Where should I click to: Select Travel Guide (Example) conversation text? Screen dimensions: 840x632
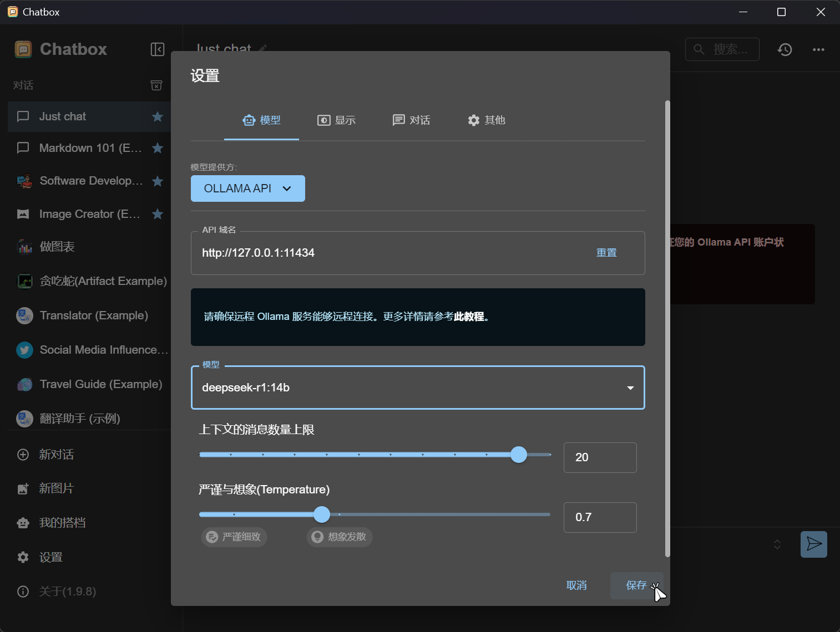(101, 384)
